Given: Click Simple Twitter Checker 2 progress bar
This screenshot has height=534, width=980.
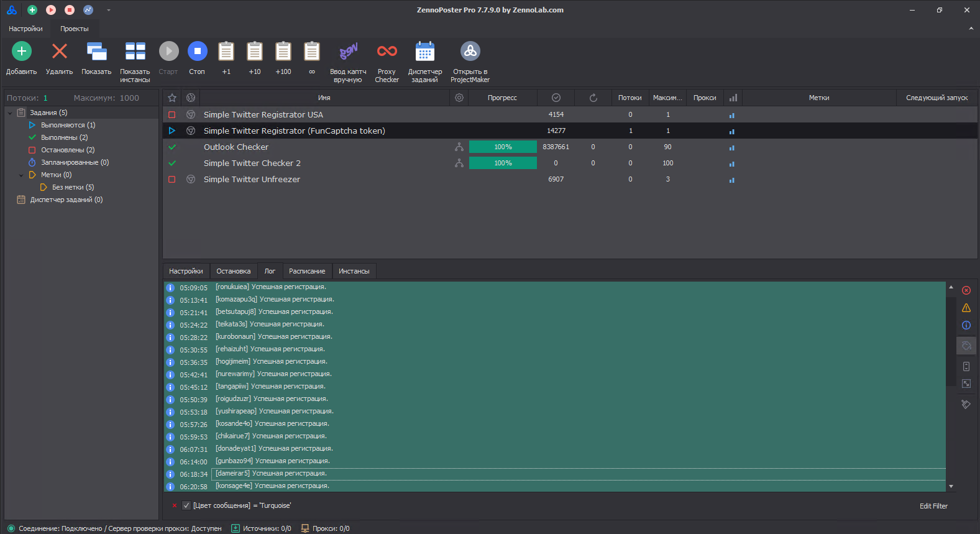Looking at the screenshot, I should (x=503, y=163).
